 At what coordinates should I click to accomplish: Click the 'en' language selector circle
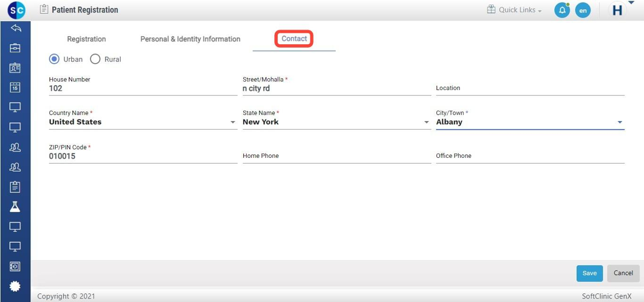pyautogui.click(x=583, y=11)
